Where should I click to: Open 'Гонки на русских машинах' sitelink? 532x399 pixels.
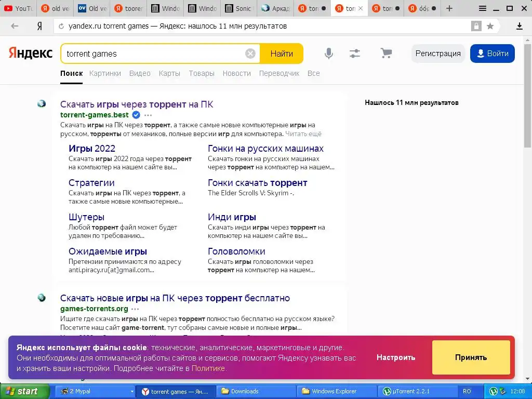(265, 148)
